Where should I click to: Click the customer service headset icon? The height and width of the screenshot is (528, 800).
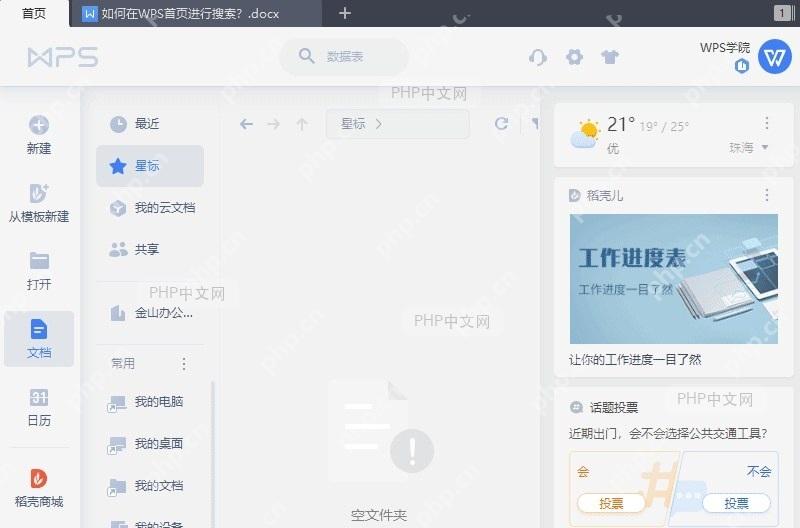point(538,57)
